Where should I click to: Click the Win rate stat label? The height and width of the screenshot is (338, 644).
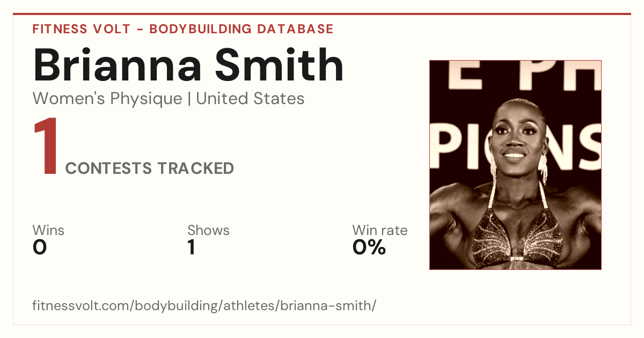pyautogui.click(x=380, y=231)
